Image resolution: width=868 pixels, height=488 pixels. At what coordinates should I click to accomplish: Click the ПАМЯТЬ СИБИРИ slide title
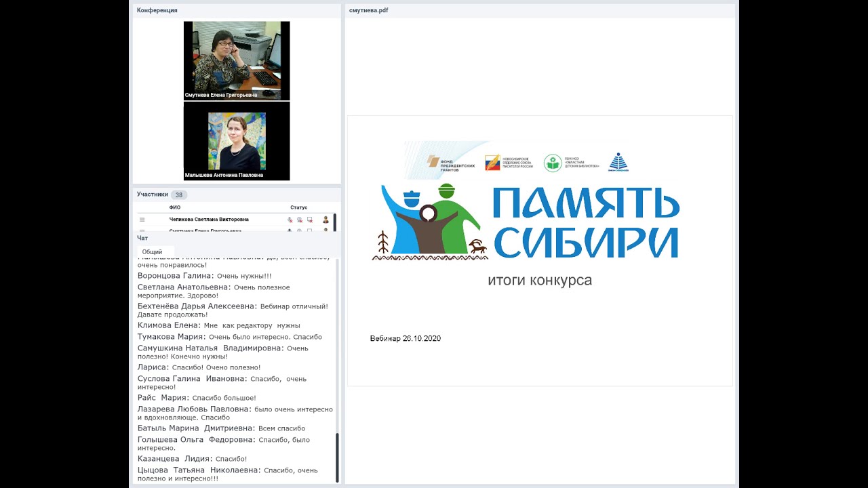pos(587,223)
